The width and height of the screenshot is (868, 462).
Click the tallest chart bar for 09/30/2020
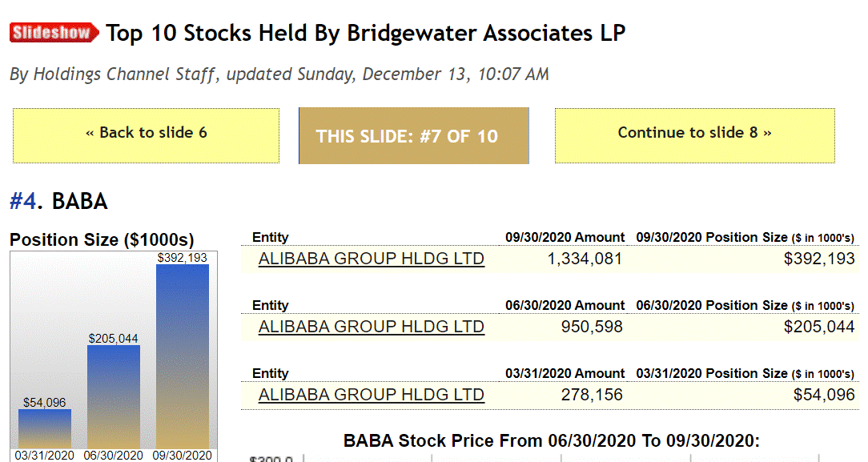183,356
